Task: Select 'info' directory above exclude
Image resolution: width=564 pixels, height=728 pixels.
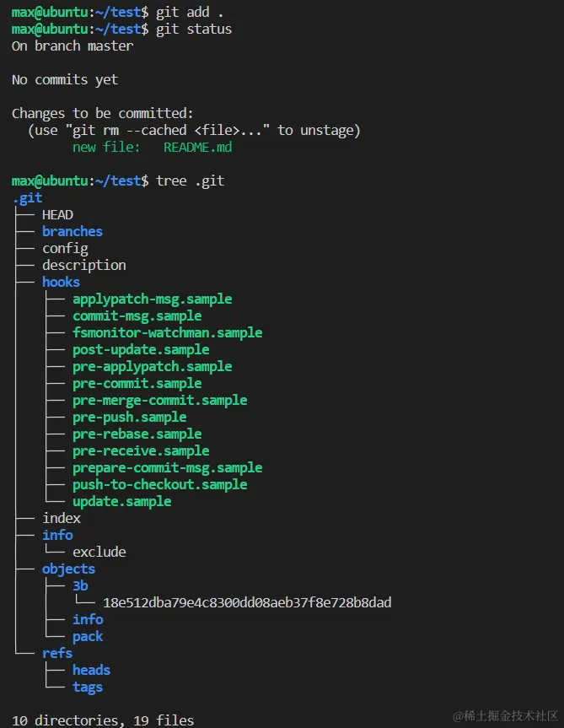Action: click(x=57, y=535)
